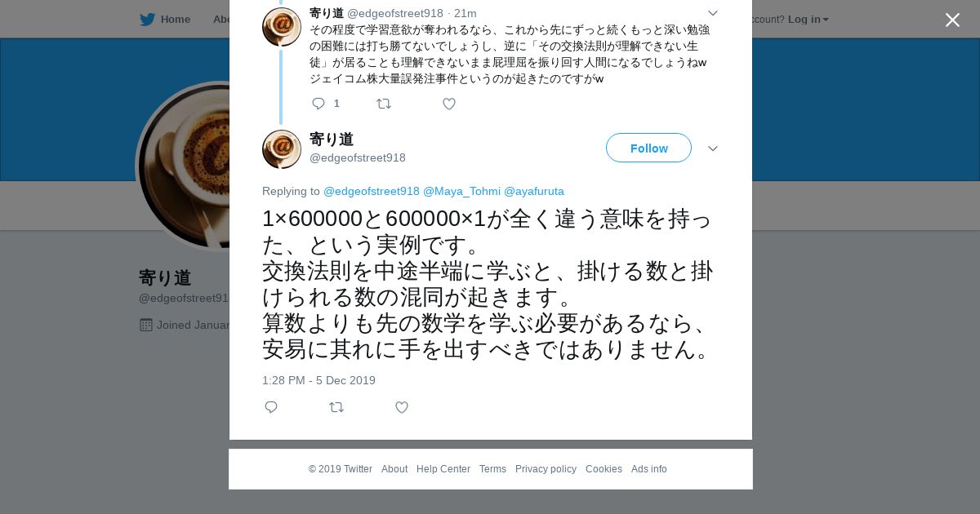980x514 pixels.
Task: Close the tweet overlay with the X
Action: (x=952, y=20)
